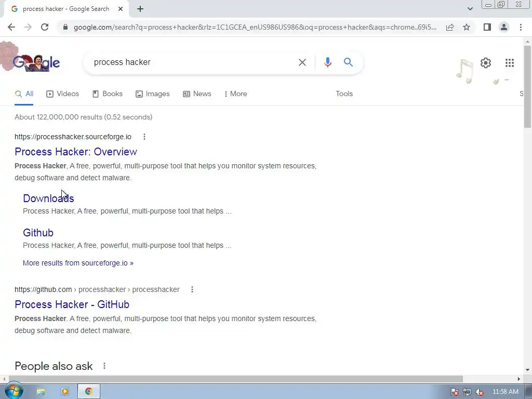Switch to the Videos tab
Image resolution: width=532 pixels, height=399 pixels.
[63, 94]
